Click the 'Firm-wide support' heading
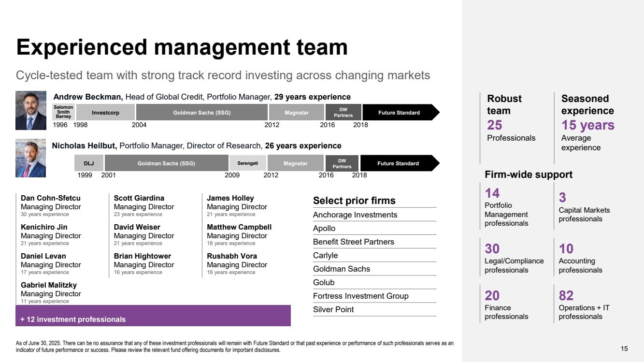Viewport: 644px width, 362px height. click(529, 174)
